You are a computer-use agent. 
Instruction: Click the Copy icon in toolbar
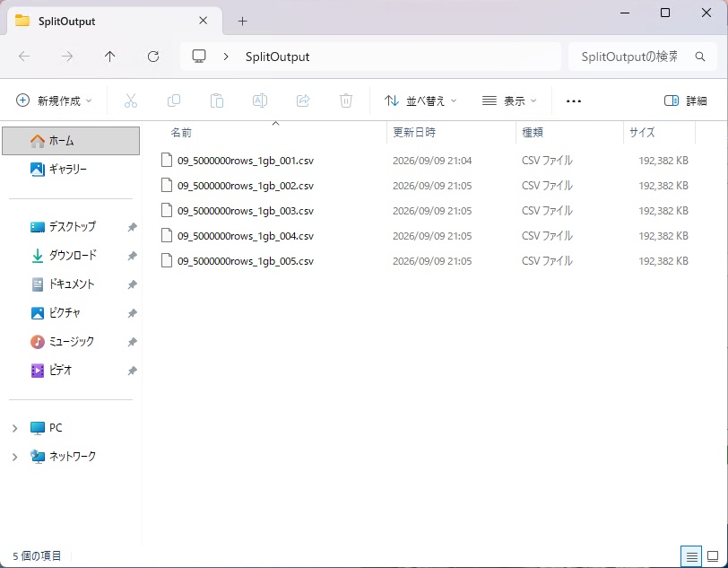click(x=174, y=100)
